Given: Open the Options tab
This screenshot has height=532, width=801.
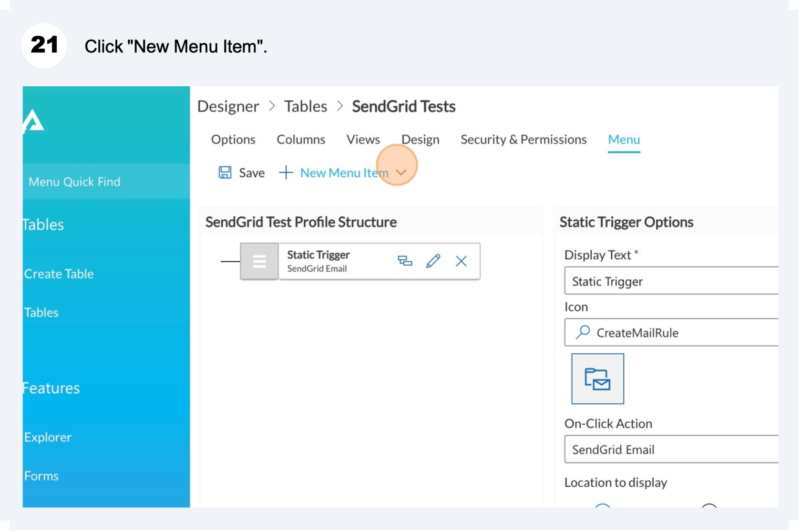Looking at the screenshot, I should click(234, 140).
